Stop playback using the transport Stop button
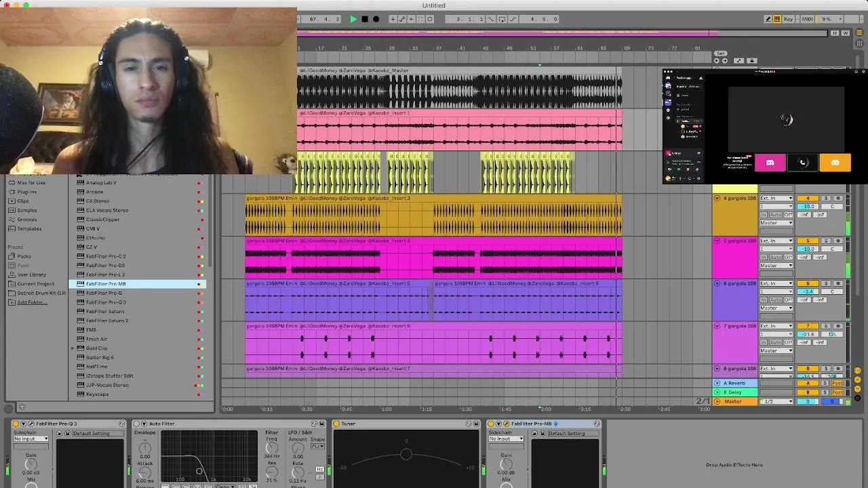 click(365, 19)
